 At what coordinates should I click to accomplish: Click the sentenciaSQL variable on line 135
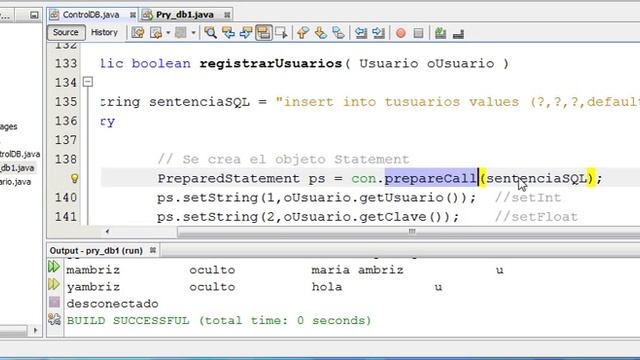click(x=199, y=102)
